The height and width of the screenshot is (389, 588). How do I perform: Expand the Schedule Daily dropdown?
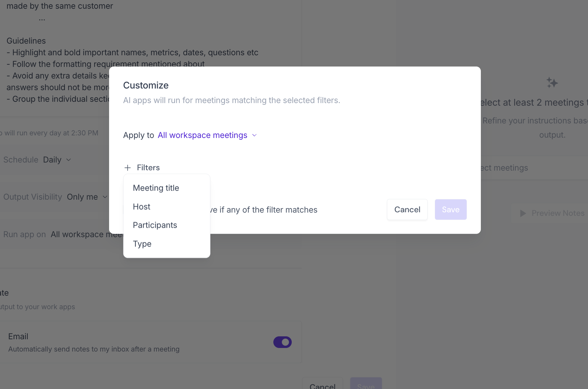(x=57, y=160)
